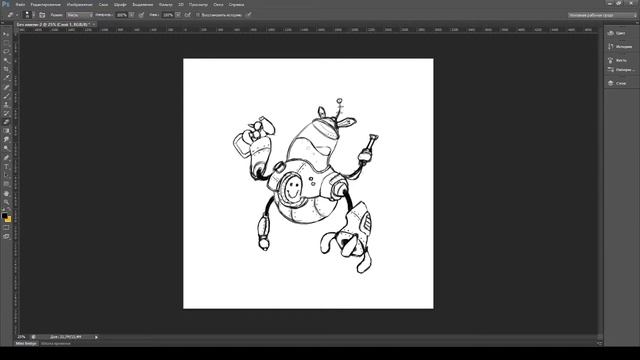640x360 pixels.
Task: Toggle pressure for size button
Action: coord(249,15)
